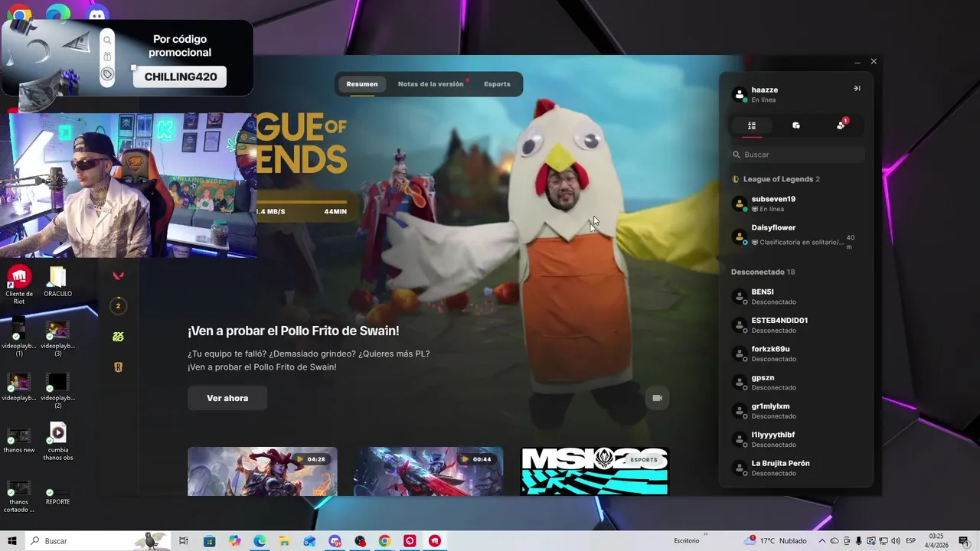Click the friends Buscar search field

[796, 155]
